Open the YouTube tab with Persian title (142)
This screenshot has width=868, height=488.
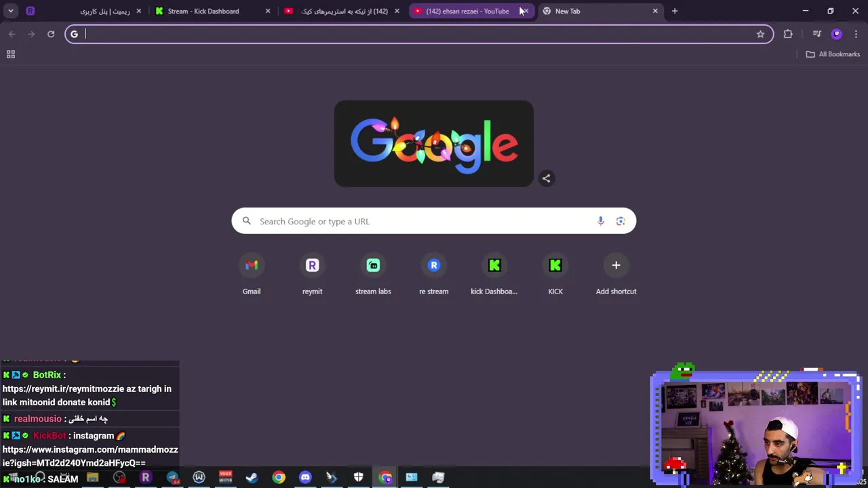click(342, 11)
